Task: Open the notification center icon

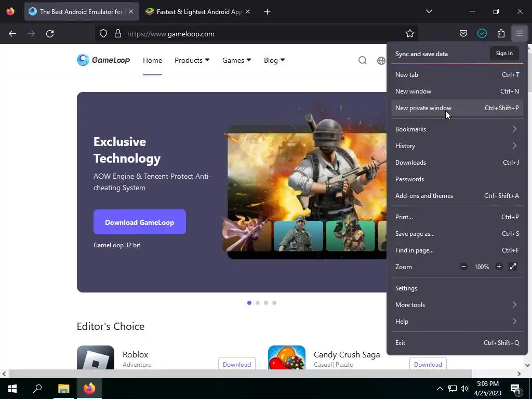Action: point(516,389)
